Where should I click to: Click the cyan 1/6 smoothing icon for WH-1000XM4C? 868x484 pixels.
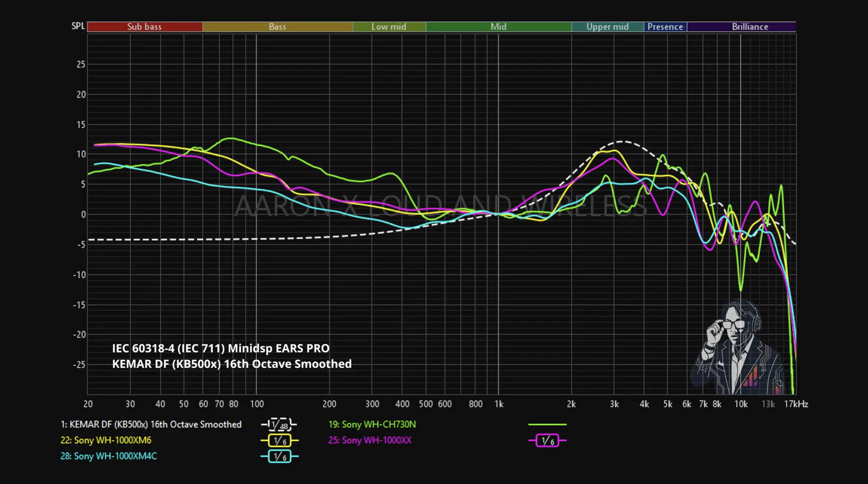click(280, 456)
